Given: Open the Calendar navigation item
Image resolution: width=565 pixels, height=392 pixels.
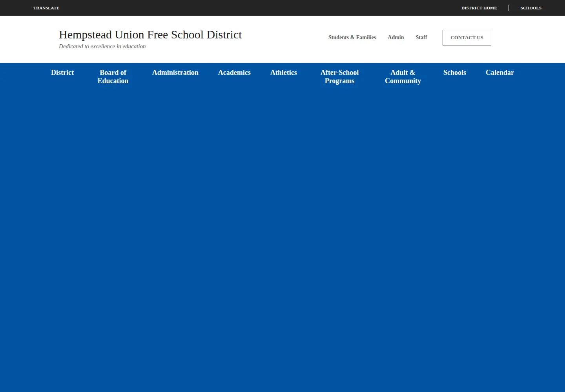Looking at the screenshot, I should pyautogui.click(x=500, y=73).
